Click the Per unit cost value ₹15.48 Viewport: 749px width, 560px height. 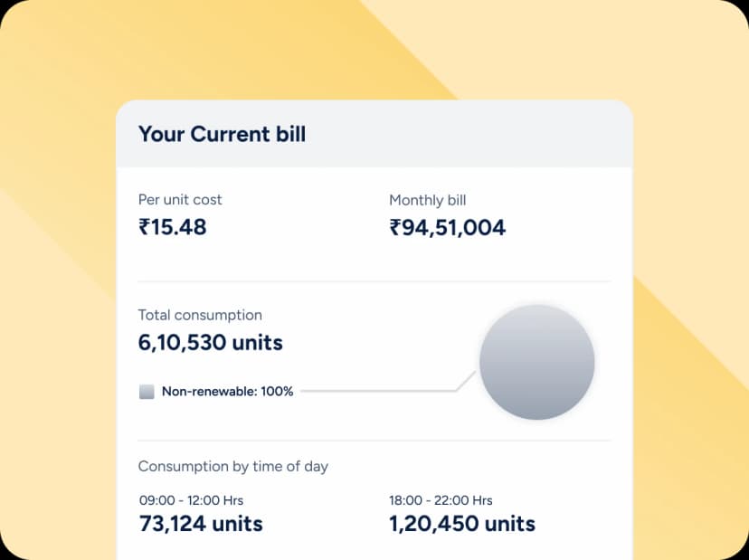(172, 227)
